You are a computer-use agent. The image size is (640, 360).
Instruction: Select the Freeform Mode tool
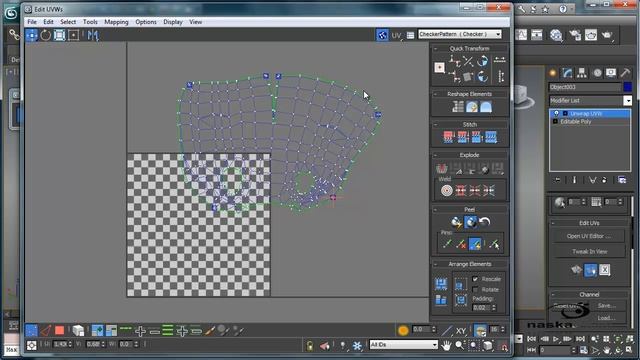(x=73, y=36)
